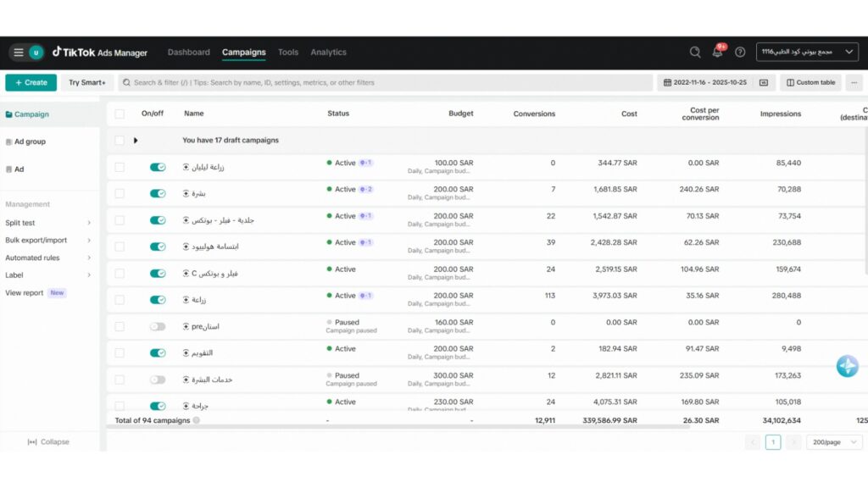The height and width of the screenshot is (488, 868).
Task: Click the Try Smart+ button
Action: pos(87,82)
